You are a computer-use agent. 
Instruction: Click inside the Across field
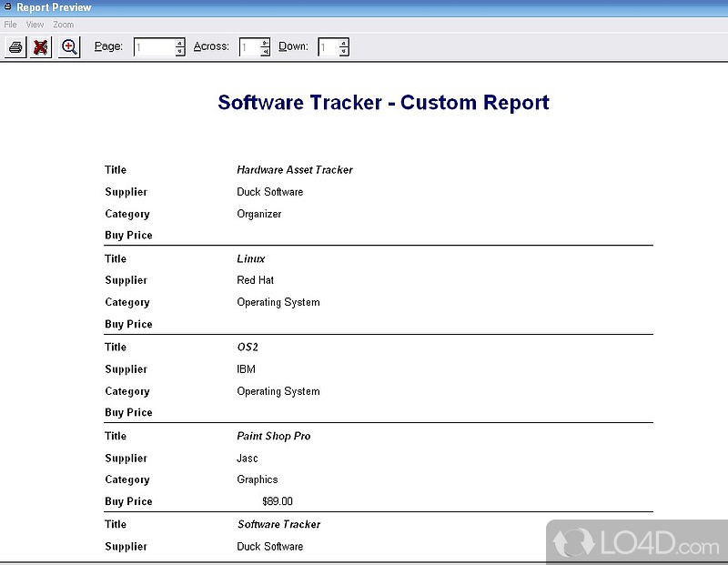(249, 47)
